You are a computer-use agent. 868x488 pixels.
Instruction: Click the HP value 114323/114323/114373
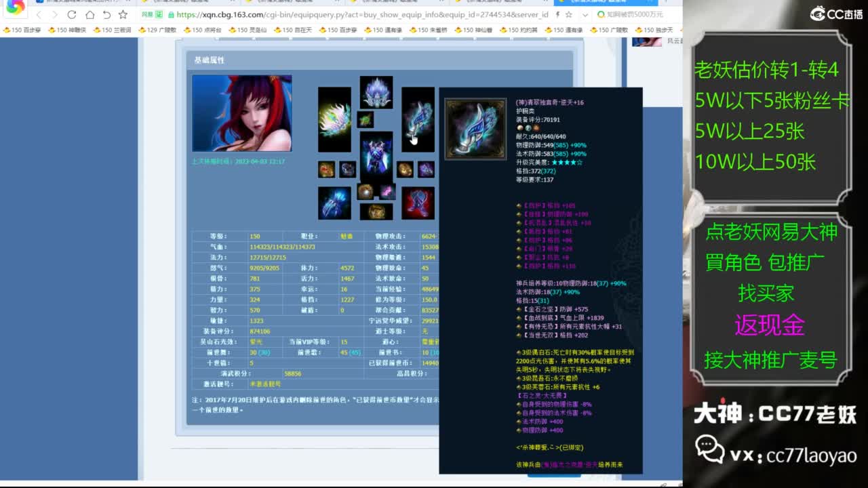click(282, 247)
